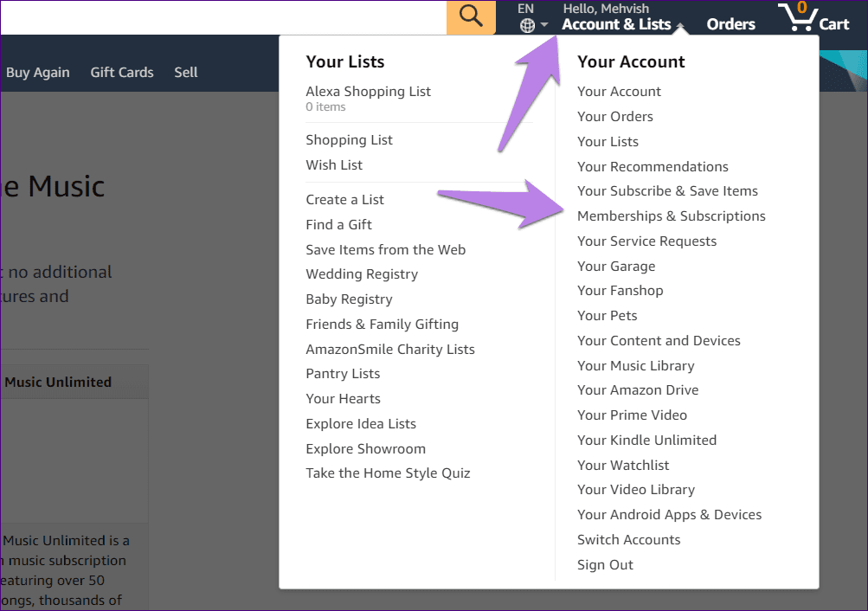Screen dimensions: 868x611
Task: Open Pantry Lists
Action: (x=344, y=374)
